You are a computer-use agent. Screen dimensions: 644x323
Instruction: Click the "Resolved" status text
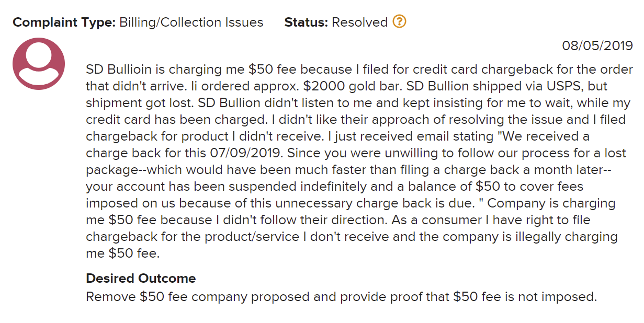click(x=359, y=22)
